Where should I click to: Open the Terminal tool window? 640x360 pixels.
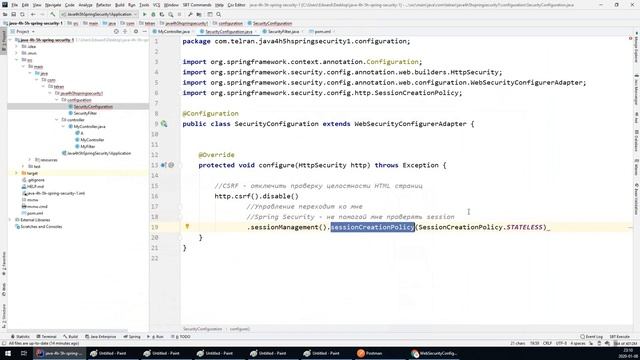47,337
